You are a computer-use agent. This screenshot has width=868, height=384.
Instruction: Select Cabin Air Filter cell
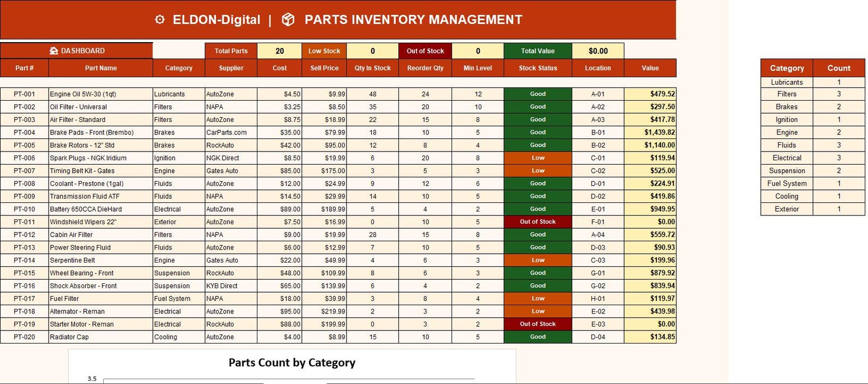(x=101, y=235)
